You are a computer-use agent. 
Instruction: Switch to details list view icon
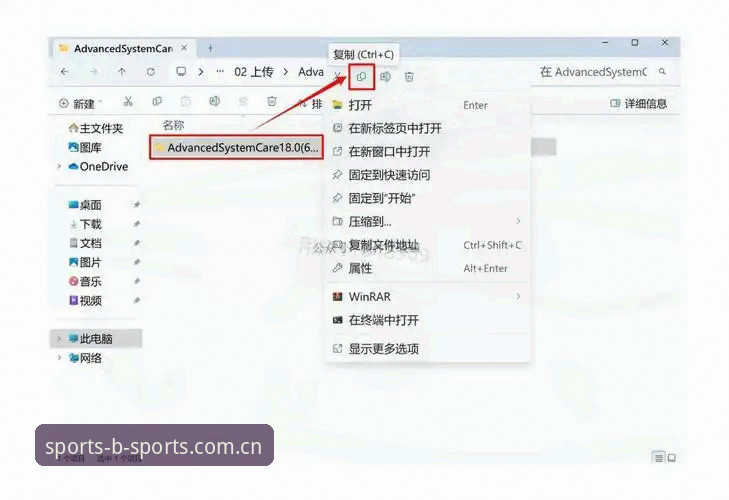pyautogui.click(x=658, y=458)
